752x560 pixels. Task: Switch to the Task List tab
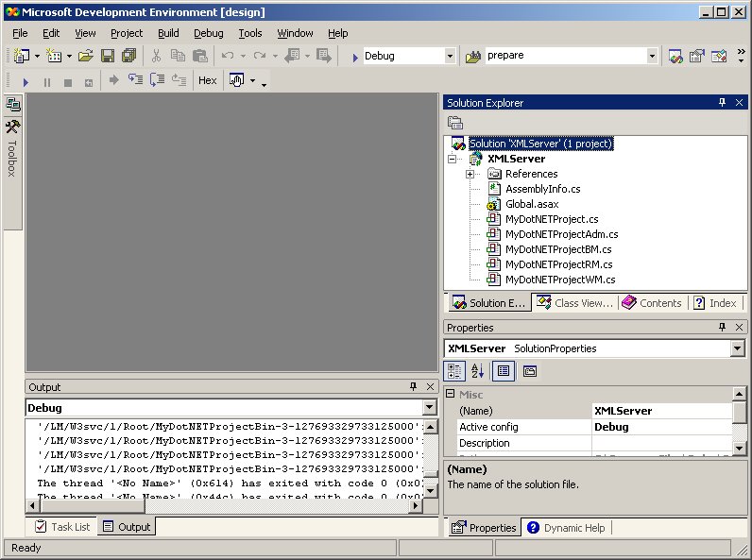click(x=62, y=527)
